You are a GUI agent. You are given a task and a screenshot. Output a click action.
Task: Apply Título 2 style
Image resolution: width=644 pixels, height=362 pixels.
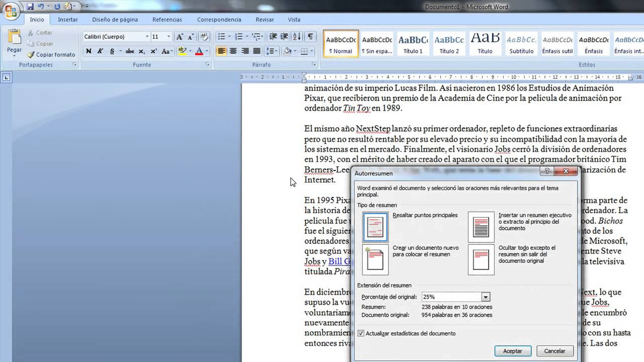click(x=449, y=44)
